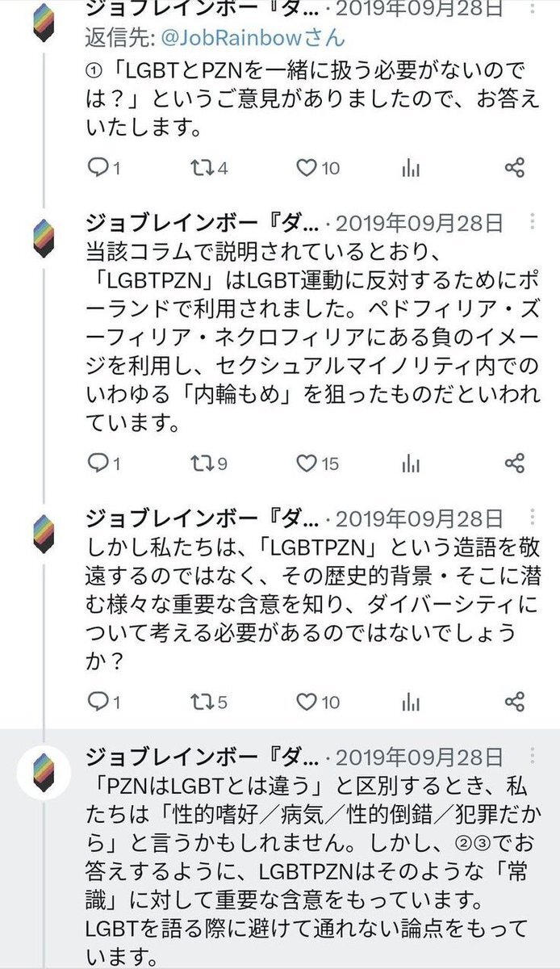Open the 2019年09月28日 timestamp of the third tweet
Viewport: 560px width, 969px height.
pos(419,518)
